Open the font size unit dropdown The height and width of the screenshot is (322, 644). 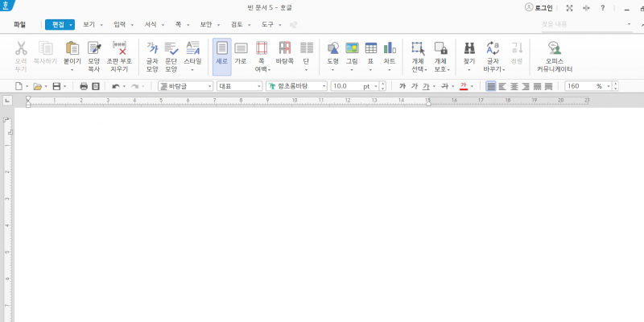pyautogui.click(x=376, y=86)
